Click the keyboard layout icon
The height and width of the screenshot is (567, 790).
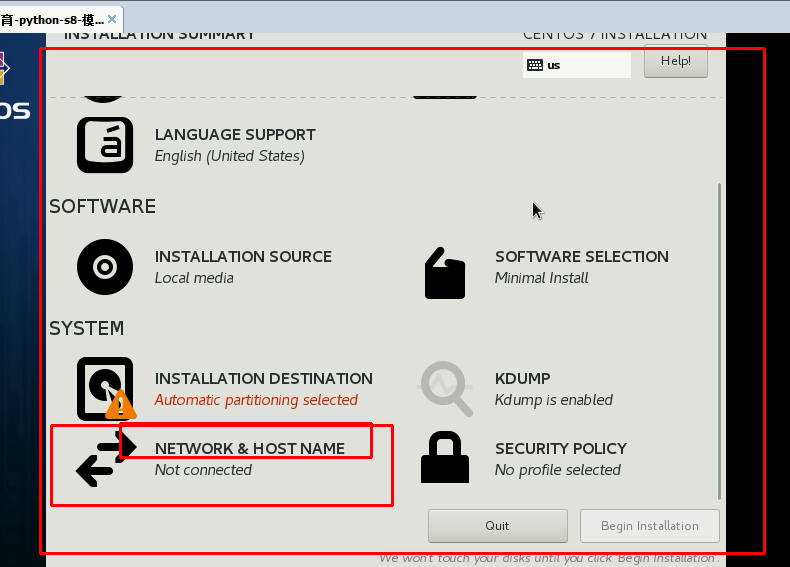tap(535, 65)
